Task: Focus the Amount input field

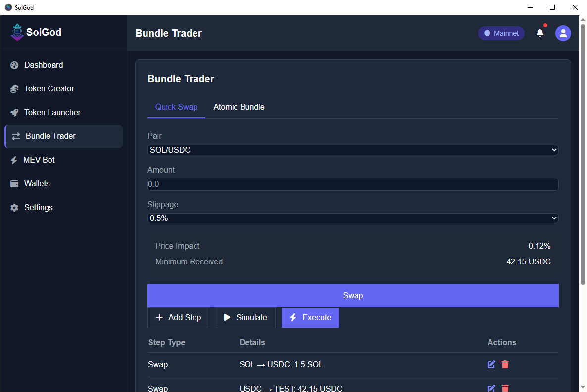Action: (353, 184)
